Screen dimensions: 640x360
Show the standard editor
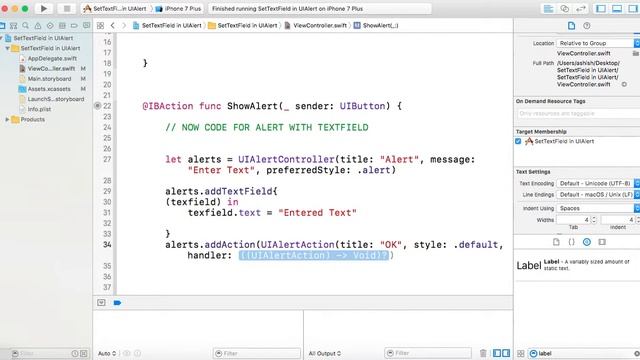[x=549, y=9]
